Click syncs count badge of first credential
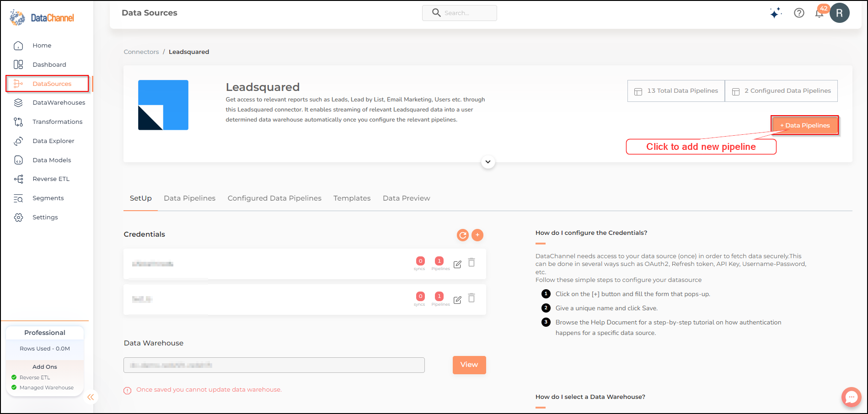This screenshot has width=868, height=414. 420,261
